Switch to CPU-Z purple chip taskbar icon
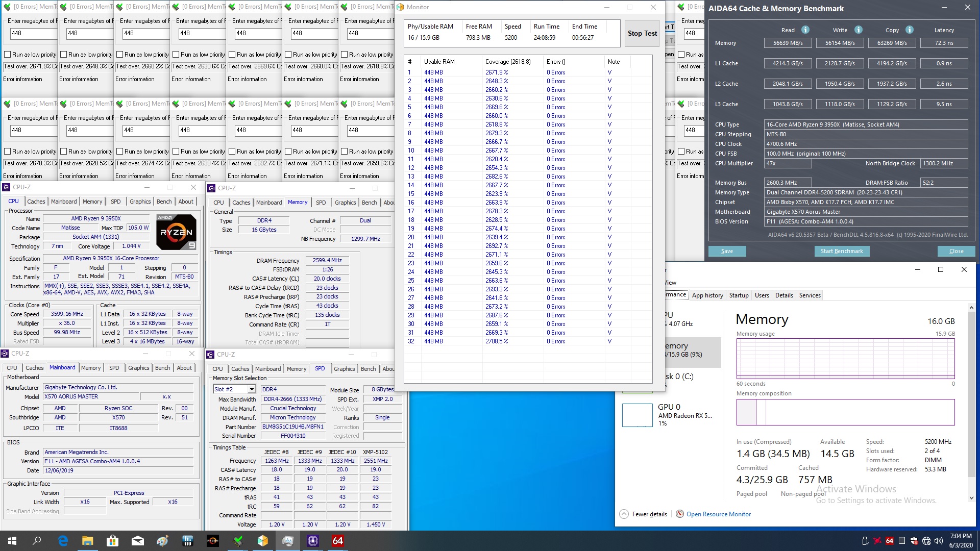 click(x=313, y=541)
